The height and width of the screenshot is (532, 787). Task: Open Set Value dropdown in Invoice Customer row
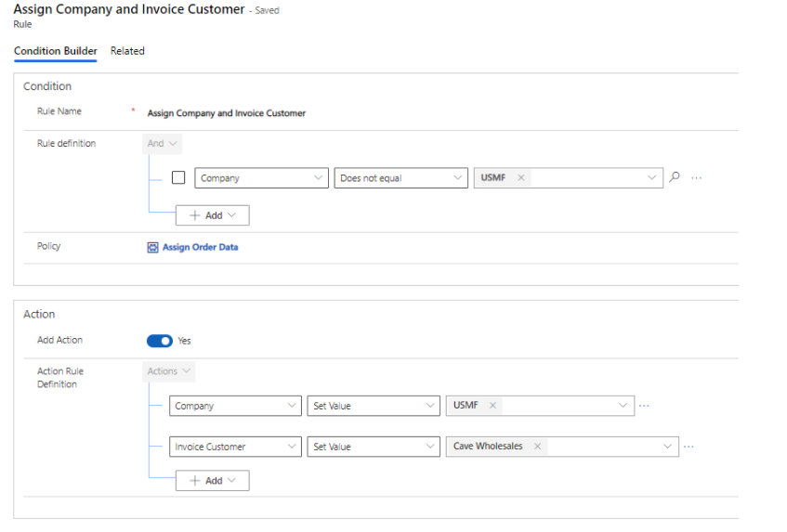[374, 447]
